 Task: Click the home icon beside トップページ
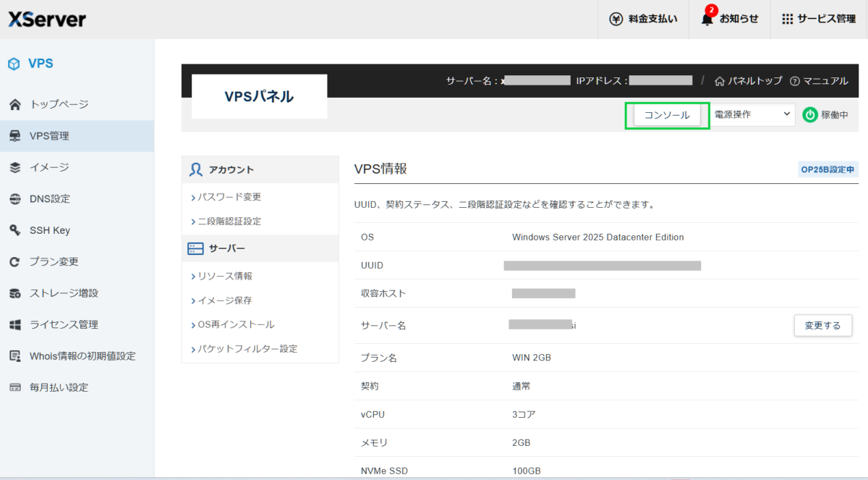click(x=15, y=104)
